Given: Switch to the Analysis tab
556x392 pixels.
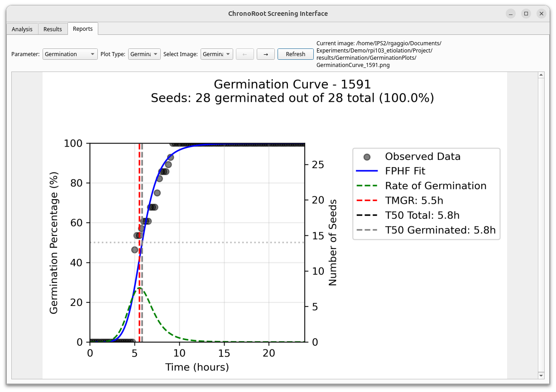Looking at the screenshot, I should pyautogui.click(x=22, y=29).
